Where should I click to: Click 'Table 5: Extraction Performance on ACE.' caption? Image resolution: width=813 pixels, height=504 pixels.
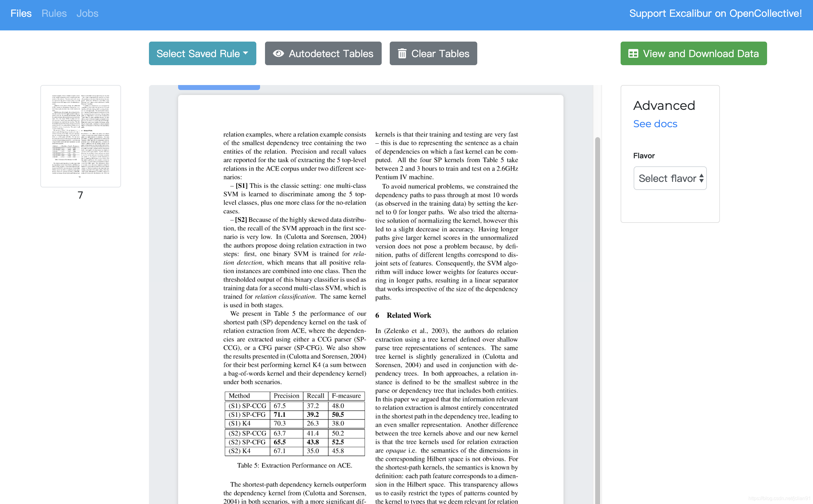294,465
